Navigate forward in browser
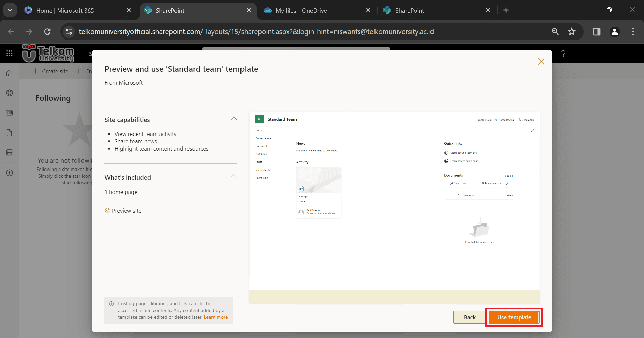Viewport: 644px width, 338px height. (29, 32)
